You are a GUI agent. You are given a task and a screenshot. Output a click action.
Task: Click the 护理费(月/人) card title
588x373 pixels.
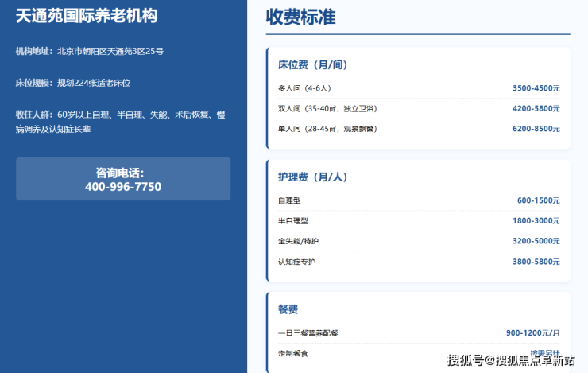[x=313, y=177]
